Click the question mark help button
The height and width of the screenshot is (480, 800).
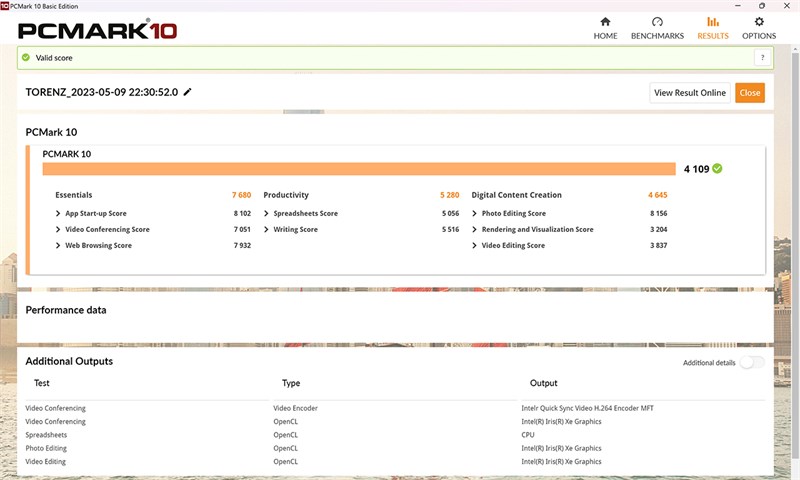click(x=762, y=58)
